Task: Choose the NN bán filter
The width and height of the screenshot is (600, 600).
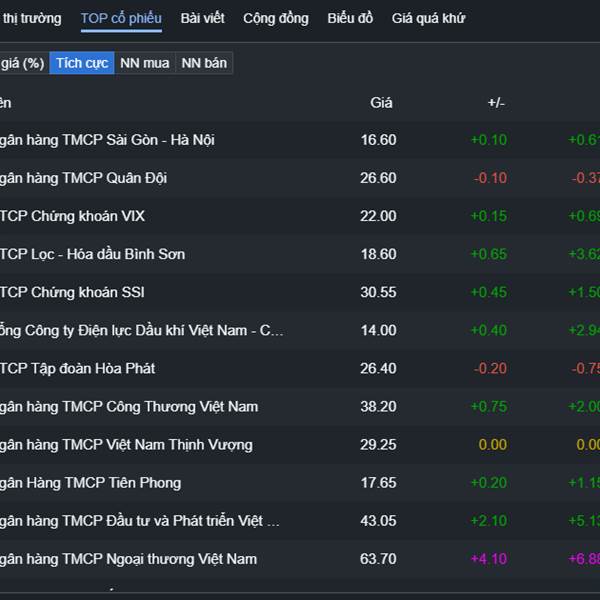Action: tap(204, 63)
